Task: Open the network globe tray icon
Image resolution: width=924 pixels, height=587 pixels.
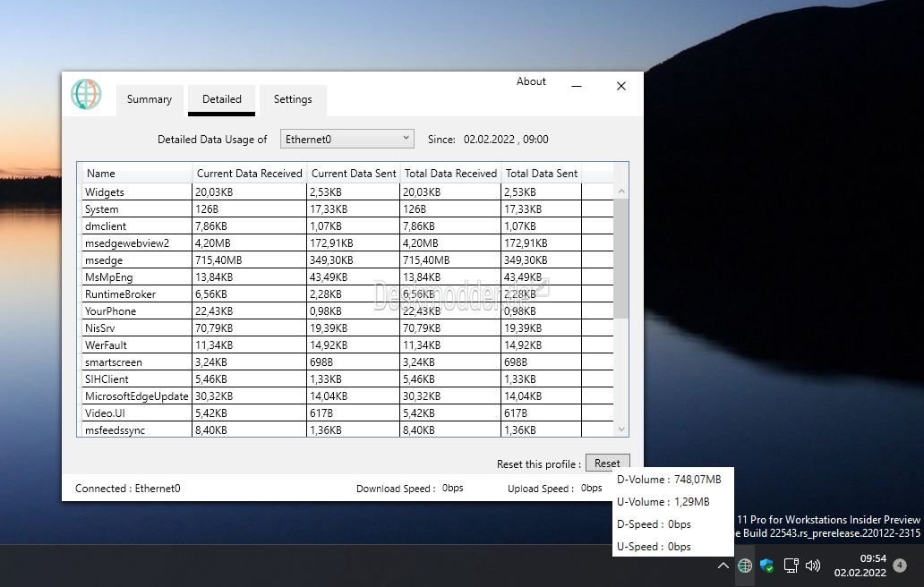Action: tap(745, 566)
